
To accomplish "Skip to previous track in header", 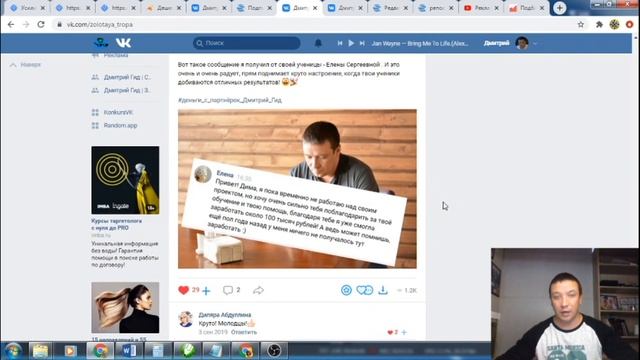I will tap(340, 43).
